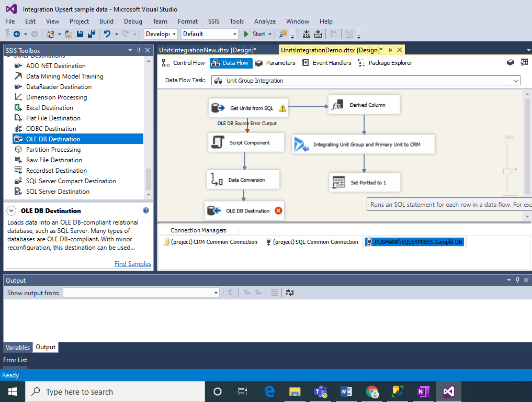The height and width of the screenshot is (402, 532).
Task: Open Cortana circle icon on the taskbar
Action: tap(218, 392)
